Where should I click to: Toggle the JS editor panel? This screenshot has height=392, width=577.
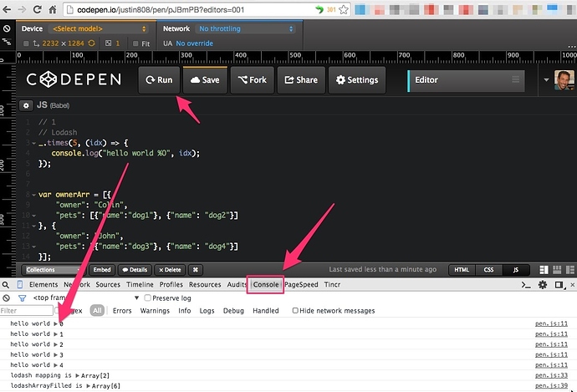[x=516, y=270]
